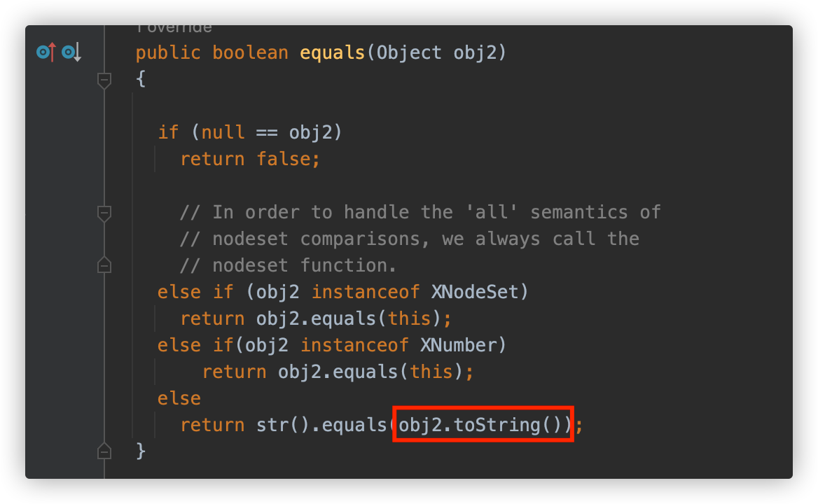Place cursor on the 'boolean' keyword
Image resolution: width=818 pixels, height=504 pixels.
(x=250, y=52)
